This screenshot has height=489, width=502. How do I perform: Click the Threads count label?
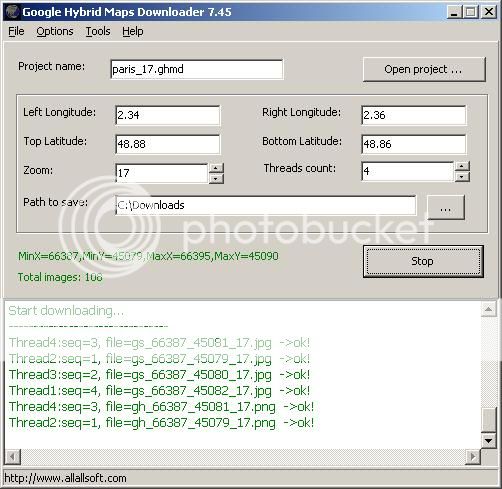coord(300,168)
